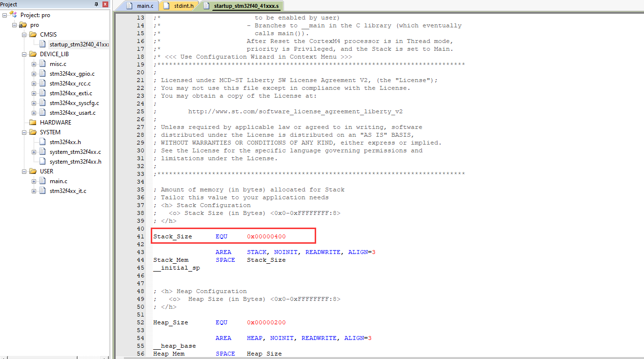Click the stm32f4xx_exti.c file icon
Viewport: 644px width, 359px height.
(42, 93)
